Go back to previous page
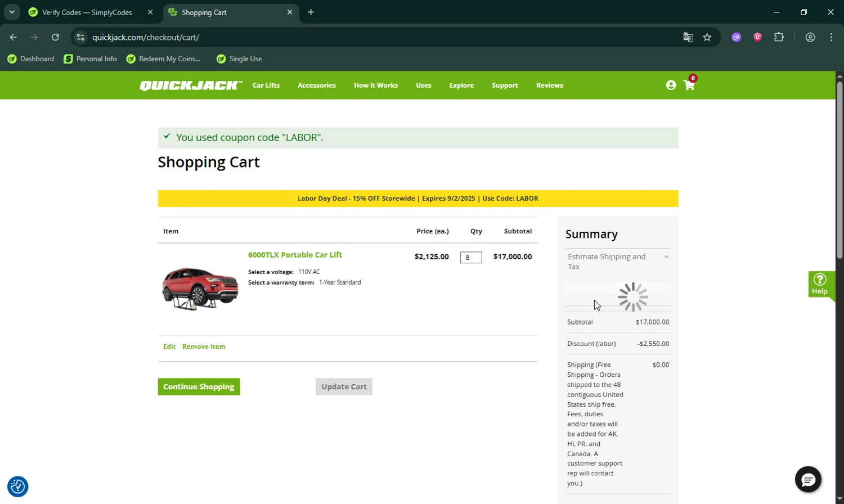The width and height of the screenshot is (844, 504). [x=14, y=37]
